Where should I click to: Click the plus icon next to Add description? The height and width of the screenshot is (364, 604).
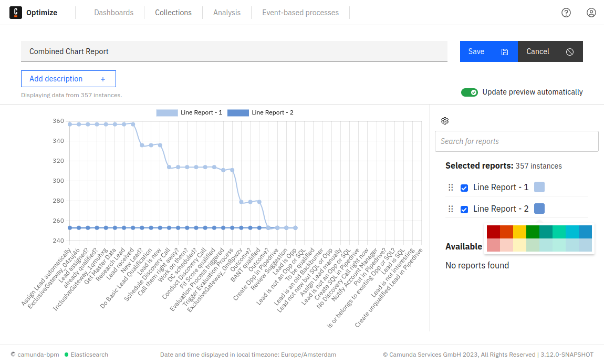coord(103,78)
